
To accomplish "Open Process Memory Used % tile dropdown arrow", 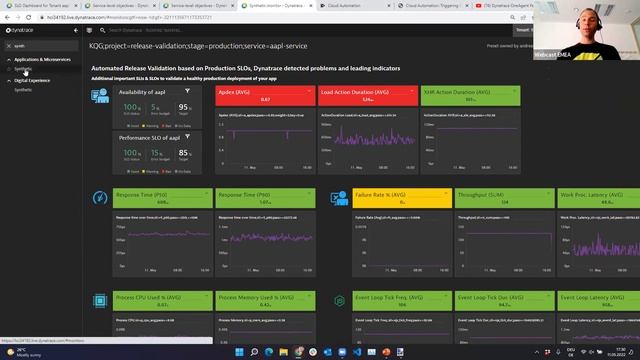I will (x=309, y=296).
